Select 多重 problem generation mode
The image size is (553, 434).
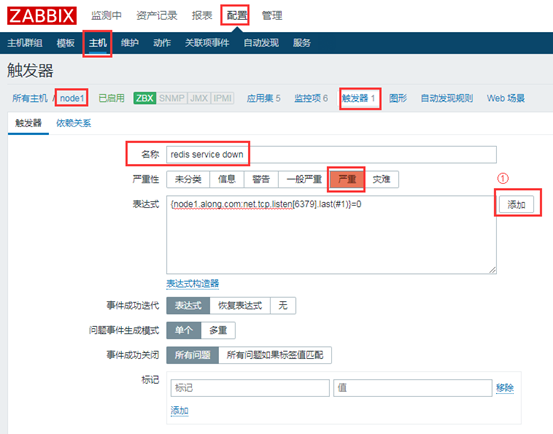point(218,330)
